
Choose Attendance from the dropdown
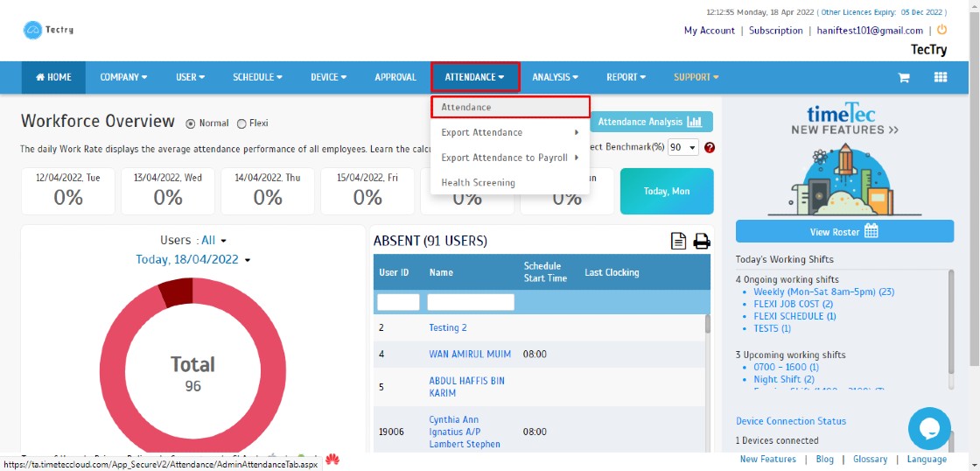click(510, 107)
